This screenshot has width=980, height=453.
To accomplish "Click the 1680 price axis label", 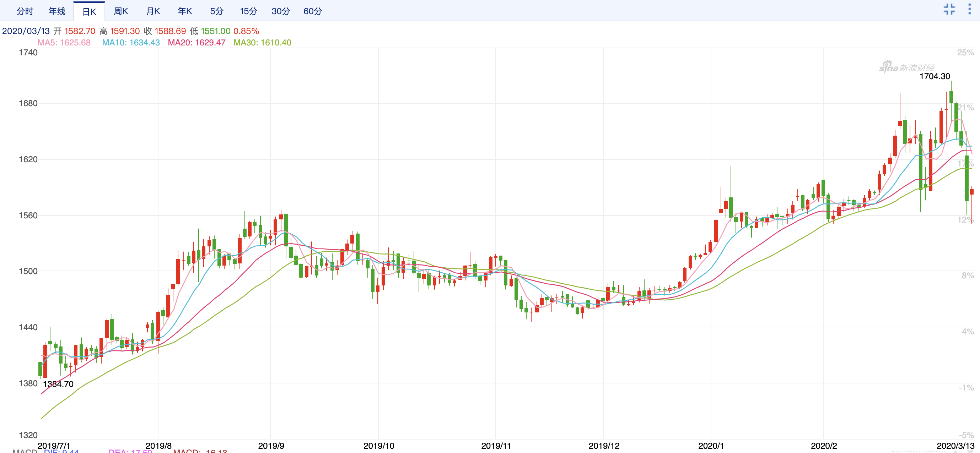I will [28, 103].
